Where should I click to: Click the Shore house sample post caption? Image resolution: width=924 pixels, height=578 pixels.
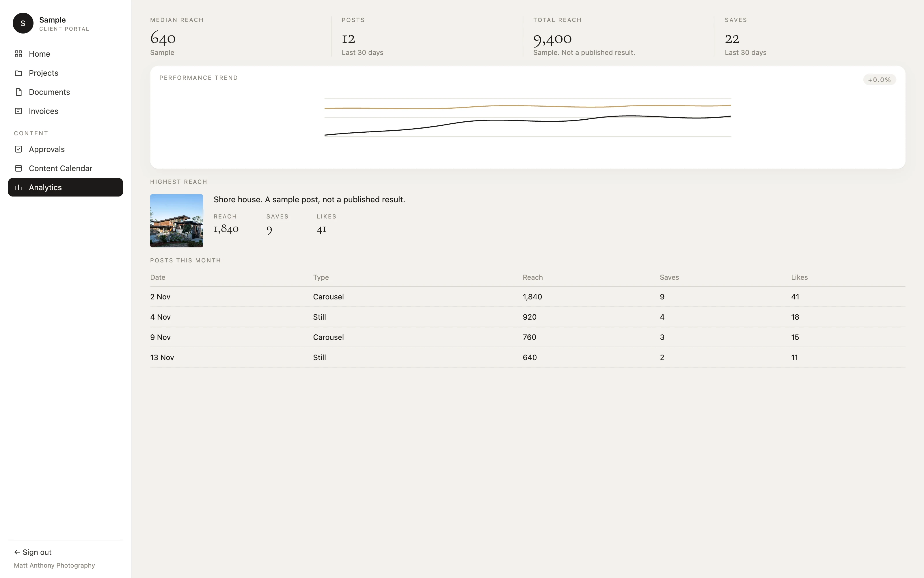pyautogui.click(x=309, y=199)
